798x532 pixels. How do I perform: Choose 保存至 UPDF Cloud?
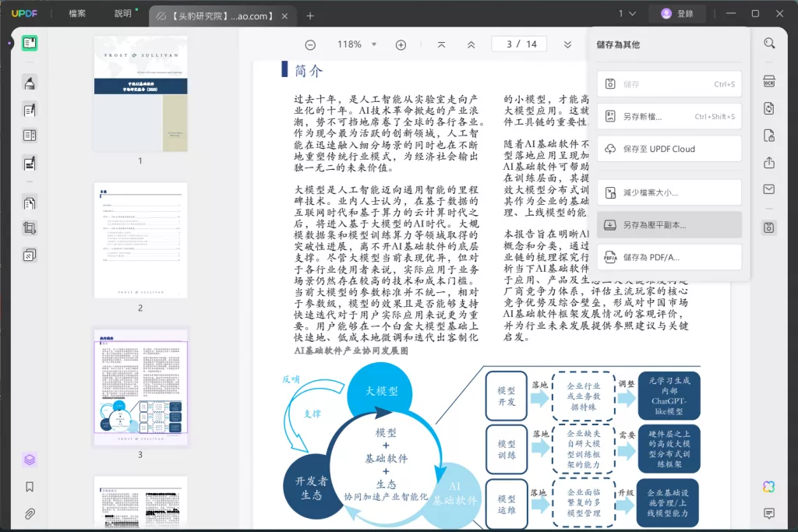(x=669, y=149)
